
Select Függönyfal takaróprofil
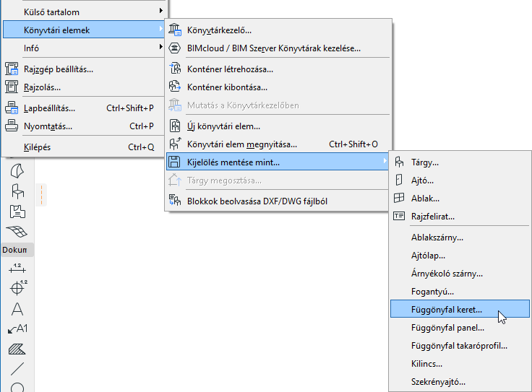[460, 346]
